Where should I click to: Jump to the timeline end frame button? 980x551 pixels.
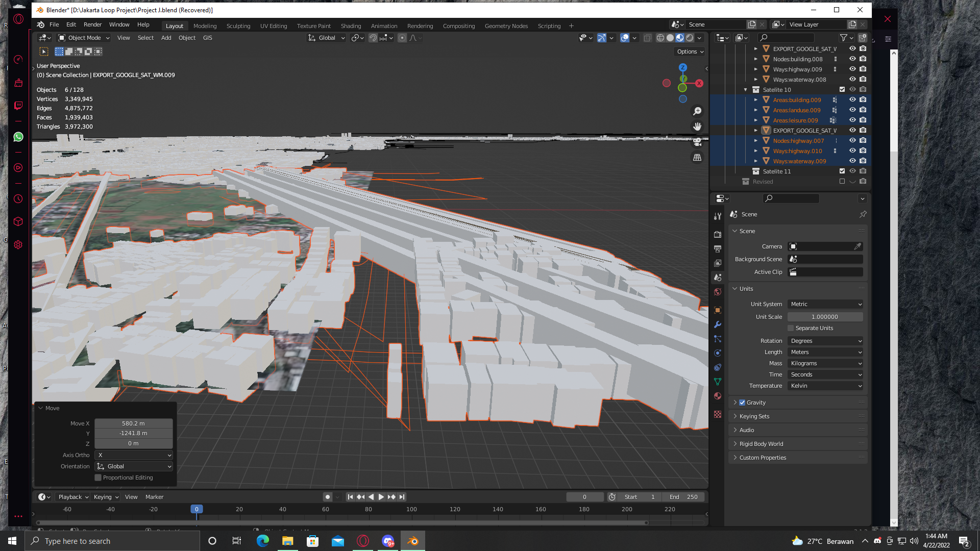pos(402,497)
